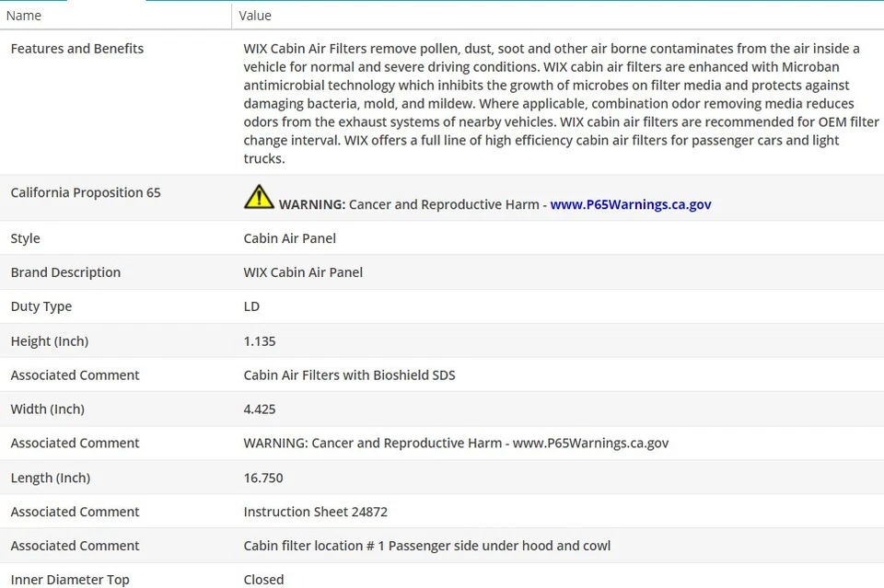This screenshot has width=884, height=588.
Task: Click the height value 1.135
Action: click(260, 341)
